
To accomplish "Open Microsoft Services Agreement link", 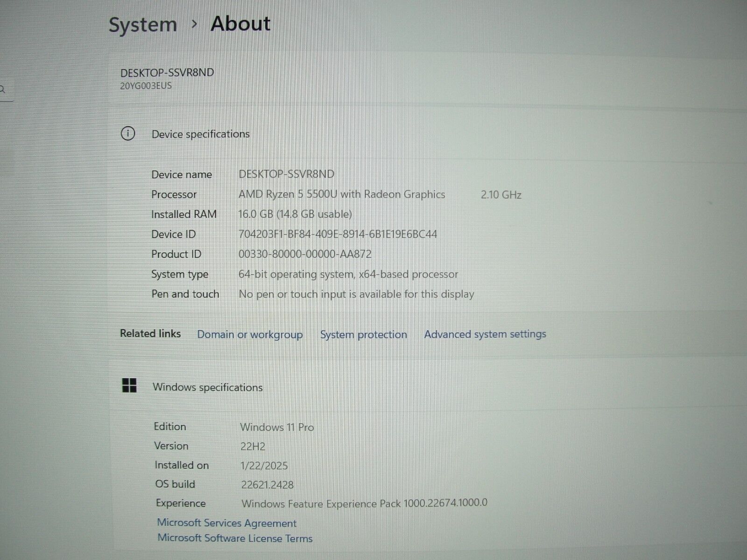I will pyautogui.click(x=227, y=523).
